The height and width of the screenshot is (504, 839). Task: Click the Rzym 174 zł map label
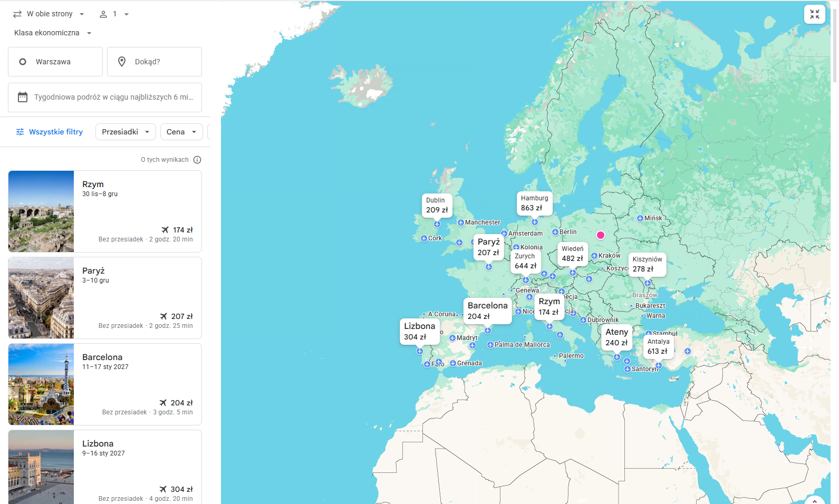pos(549,307)
